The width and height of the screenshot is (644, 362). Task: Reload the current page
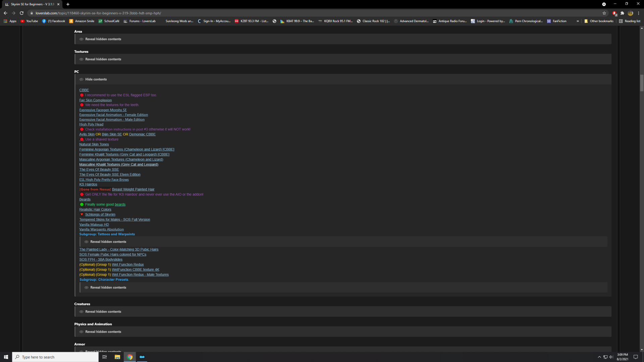pyautogui.click(x=21, y=13)
